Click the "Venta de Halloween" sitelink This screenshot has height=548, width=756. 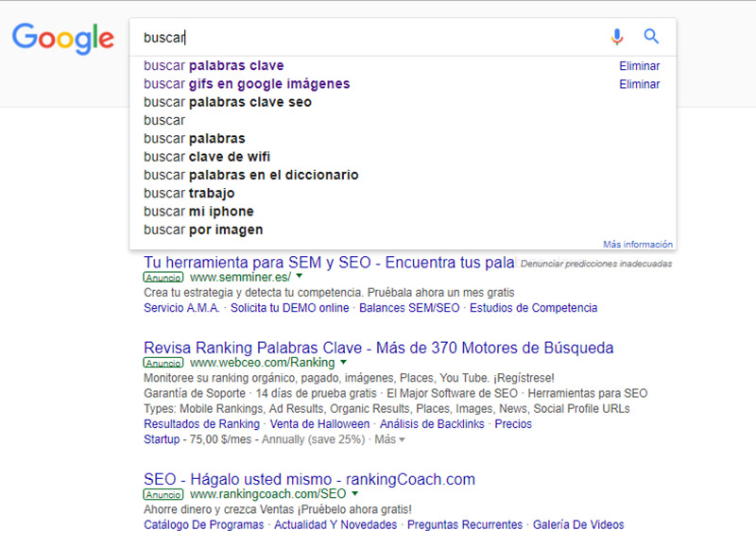tap(319, 424)
